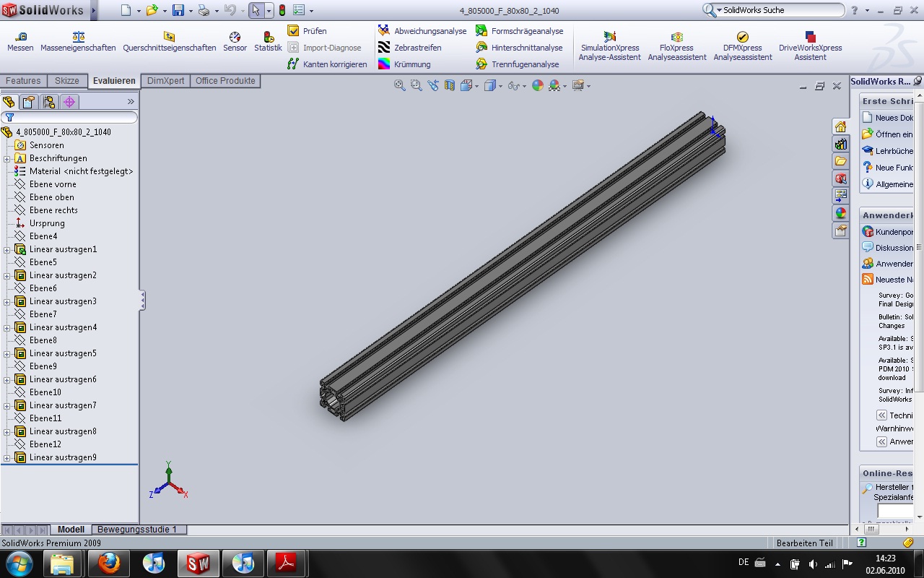
Task: Click the Save icon in title toolbar
Action: point(178,10)
